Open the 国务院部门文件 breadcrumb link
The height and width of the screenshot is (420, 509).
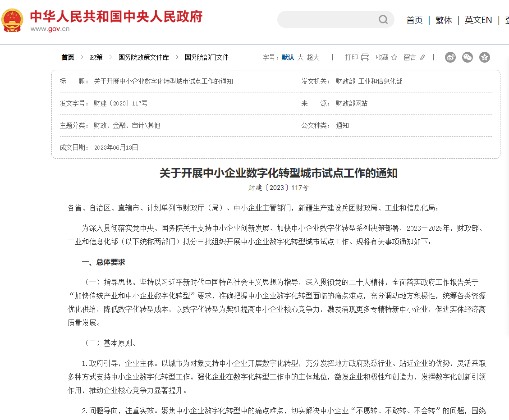206,57
